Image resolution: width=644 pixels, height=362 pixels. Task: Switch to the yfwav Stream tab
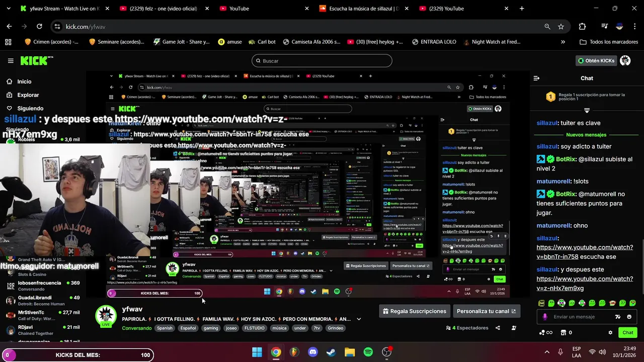64,9
